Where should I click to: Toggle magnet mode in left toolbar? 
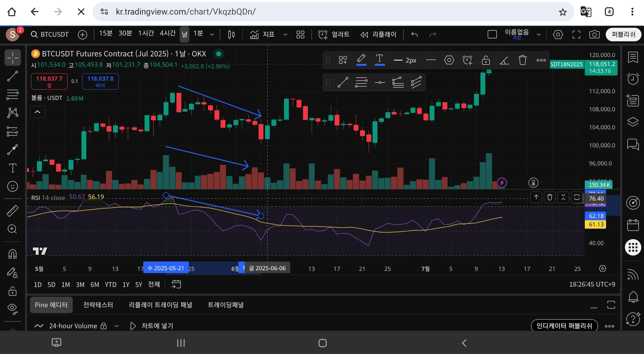click(x=12, y=254)
